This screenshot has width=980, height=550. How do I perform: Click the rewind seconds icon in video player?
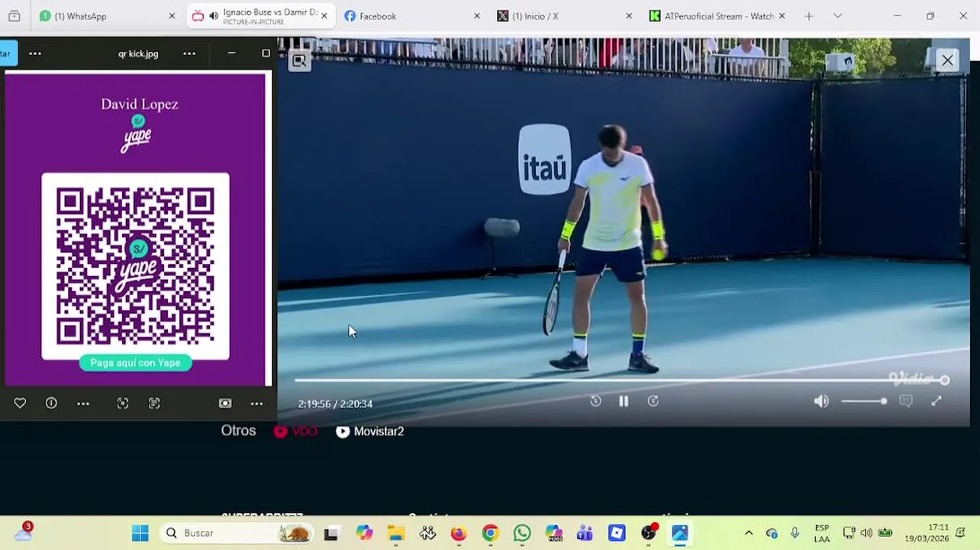595,401
